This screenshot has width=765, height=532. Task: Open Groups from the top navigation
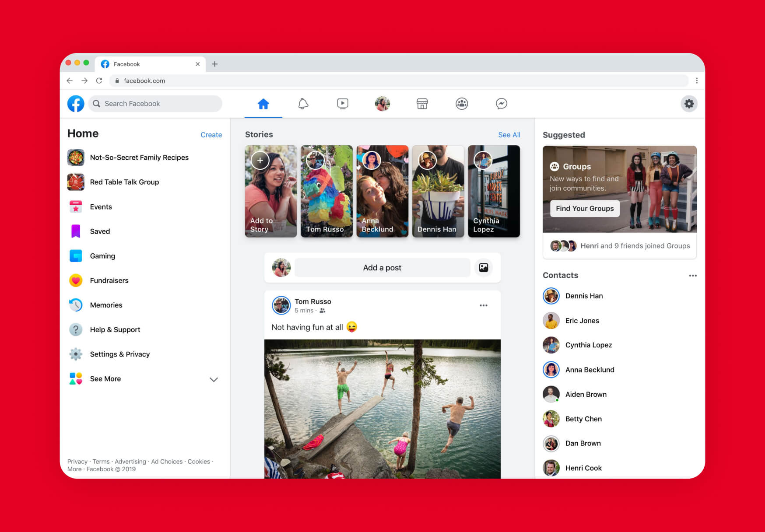coord(461,104)
